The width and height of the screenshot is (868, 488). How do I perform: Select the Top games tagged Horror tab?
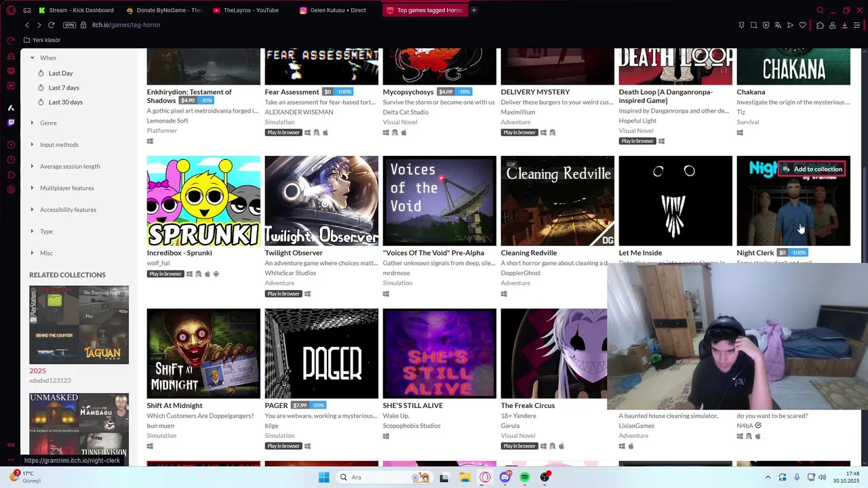(425, 10)
